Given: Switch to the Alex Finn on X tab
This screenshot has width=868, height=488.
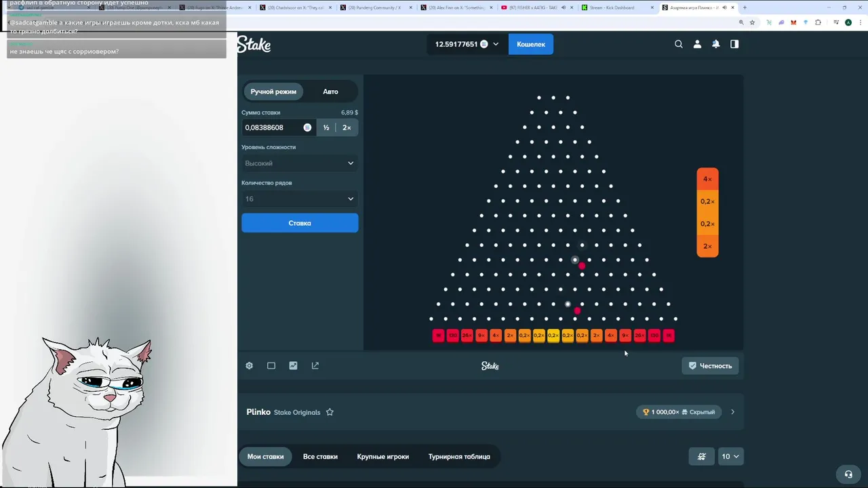Looking at the screenshot, I should coord(455,7).
